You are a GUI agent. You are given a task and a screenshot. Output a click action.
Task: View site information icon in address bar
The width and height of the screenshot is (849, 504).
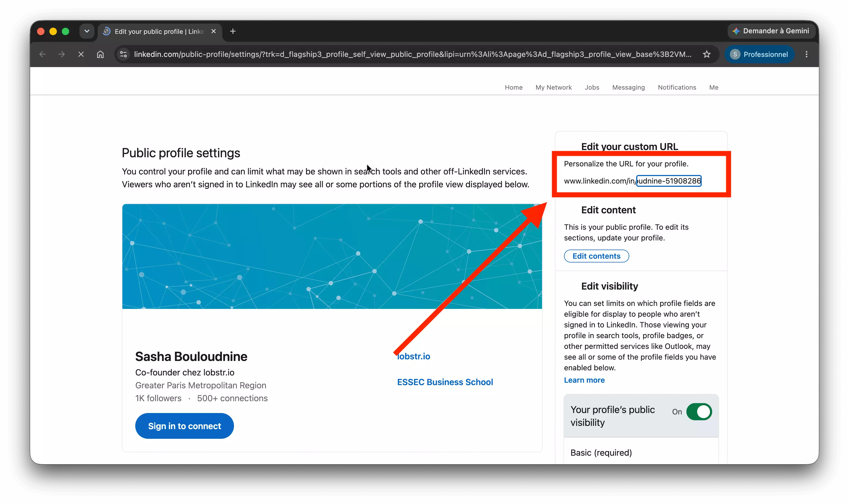[123, 54]
